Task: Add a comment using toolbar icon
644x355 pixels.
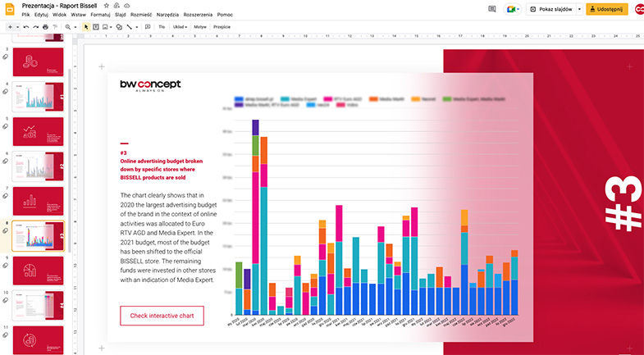Action: [147, 27]
